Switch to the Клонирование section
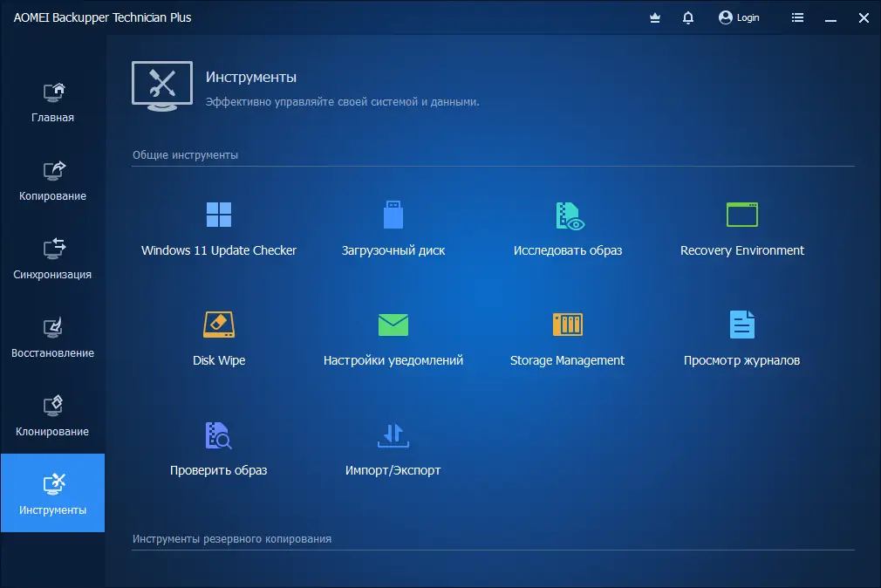Screen dimensions: 881x588 coord(52,414)
